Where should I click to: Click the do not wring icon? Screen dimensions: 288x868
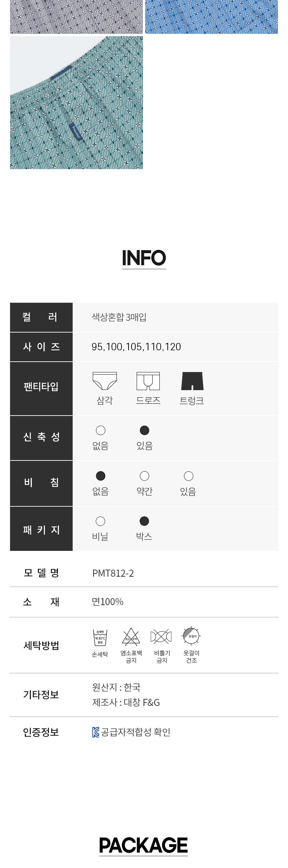pyautogui.click(x=161, y=637)
